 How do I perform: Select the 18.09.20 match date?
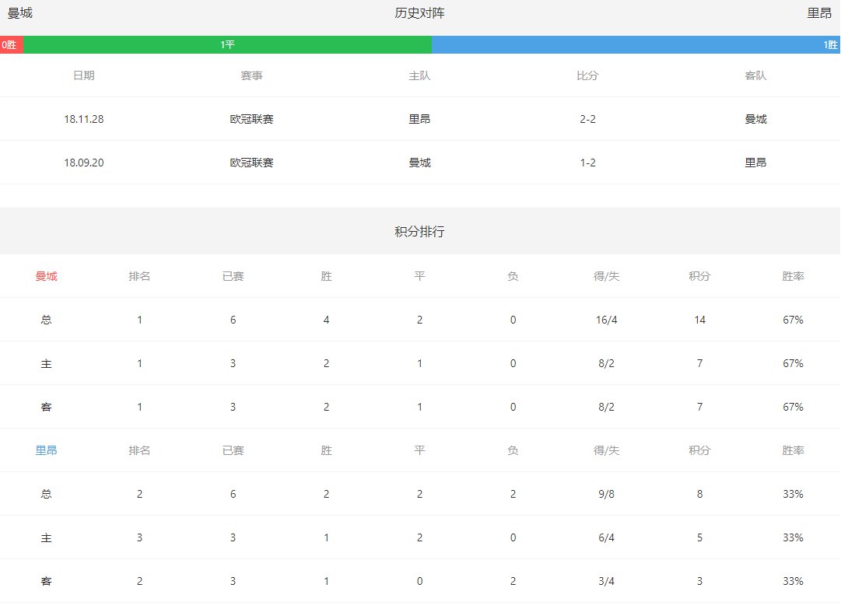point(84,163)
